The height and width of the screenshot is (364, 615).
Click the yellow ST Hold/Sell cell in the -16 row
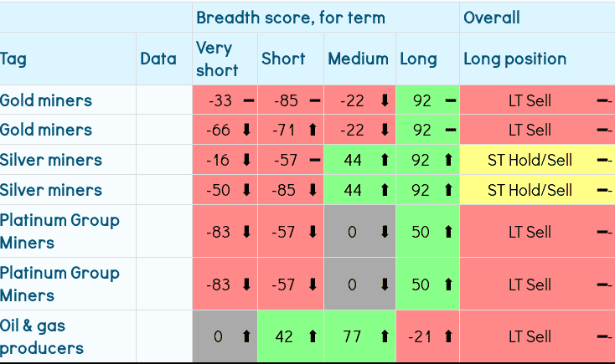tap(530, 161)
